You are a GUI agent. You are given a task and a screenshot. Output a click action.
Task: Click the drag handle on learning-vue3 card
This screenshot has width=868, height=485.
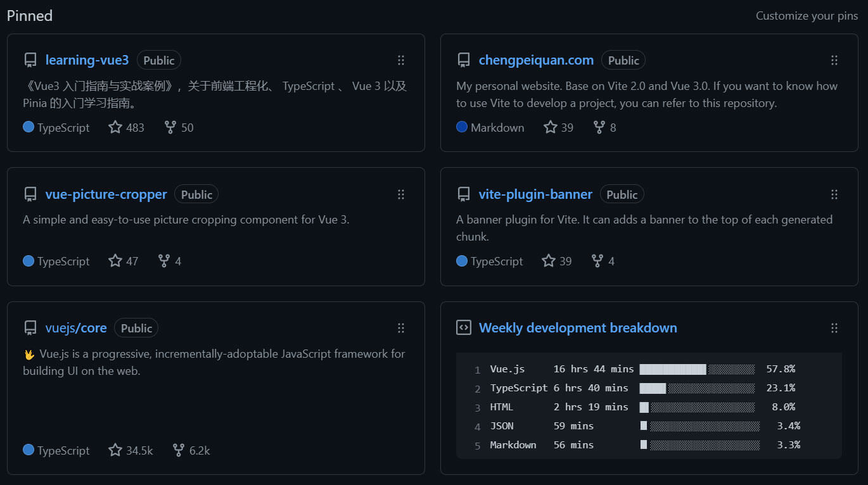pos(400,60)
